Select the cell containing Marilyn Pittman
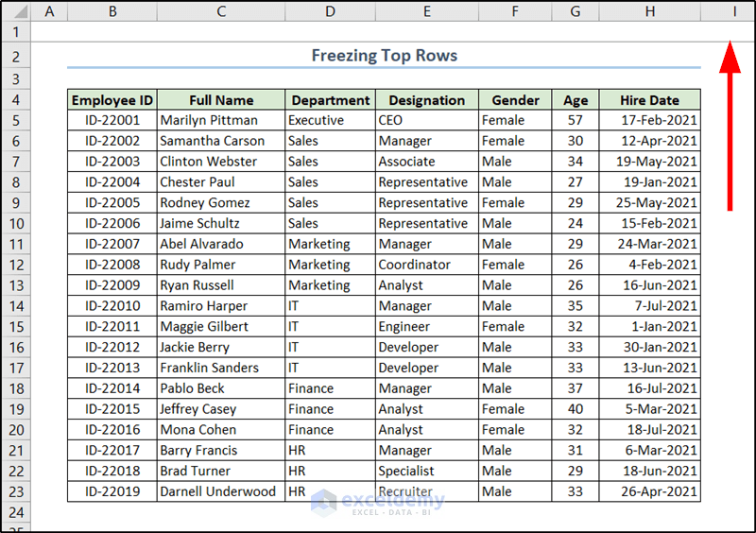Image resolution: width=756 pixels, height=533 pixels. point(221,121)
